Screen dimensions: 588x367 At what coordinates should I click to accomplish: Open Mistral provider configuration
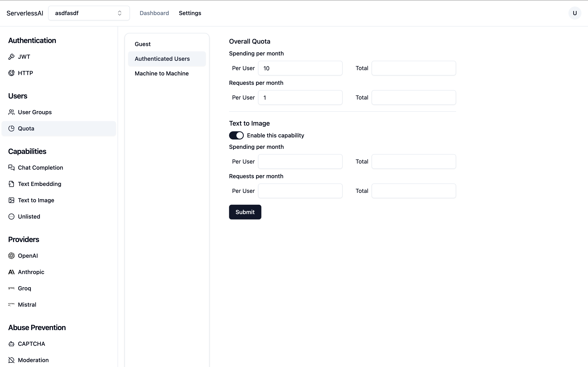click(27, 304)
